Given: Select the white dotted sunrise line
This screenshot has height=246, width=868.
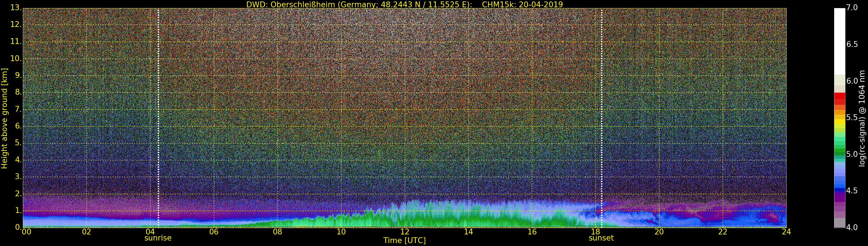Looking at the screenshot, I should pos(158,118).
